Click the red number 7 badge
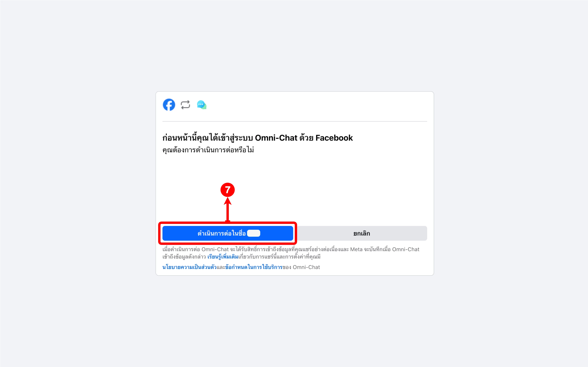This screenshot has height=367, width=588. 227,190
